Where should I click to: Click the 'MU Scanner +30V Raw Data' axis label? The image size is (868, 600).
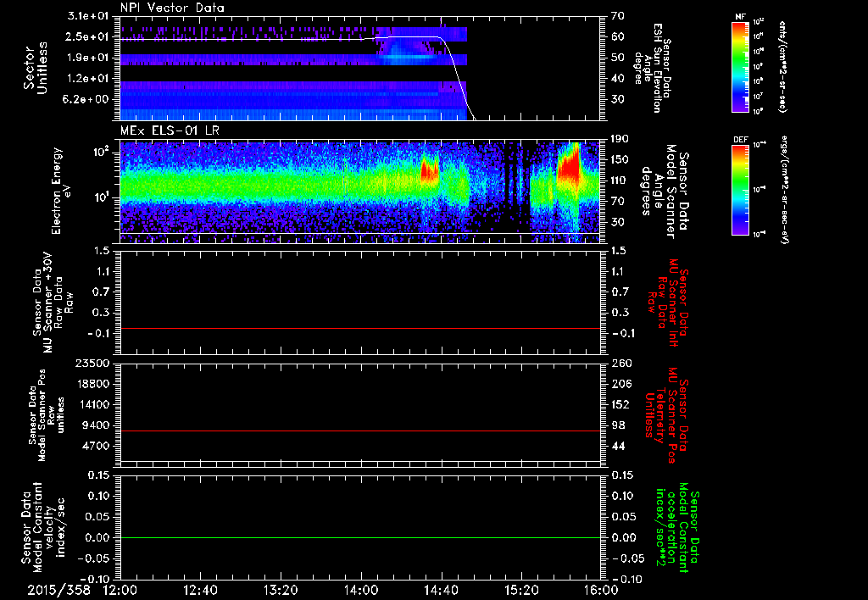pos(53,303)
